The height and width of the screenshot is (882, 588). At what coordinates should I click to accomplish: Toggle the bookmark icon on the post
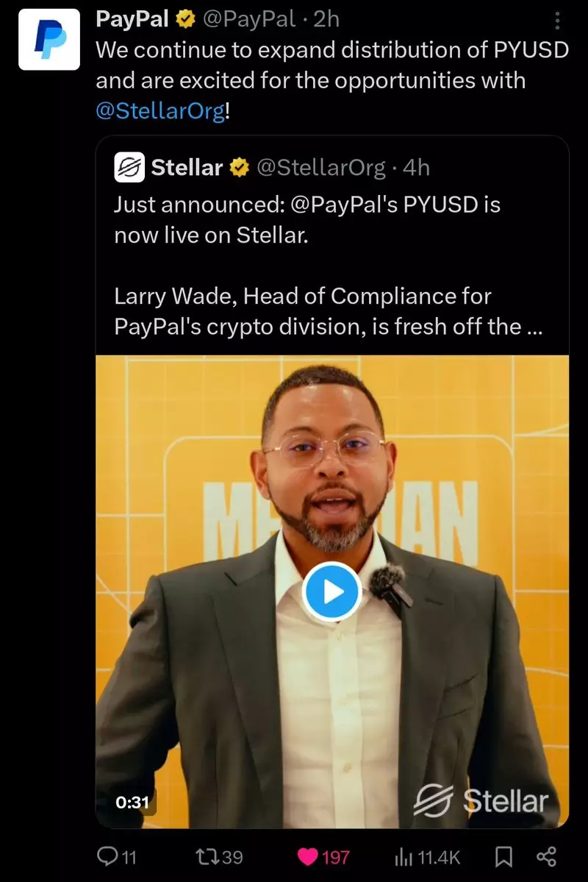[x=503, y=857]
